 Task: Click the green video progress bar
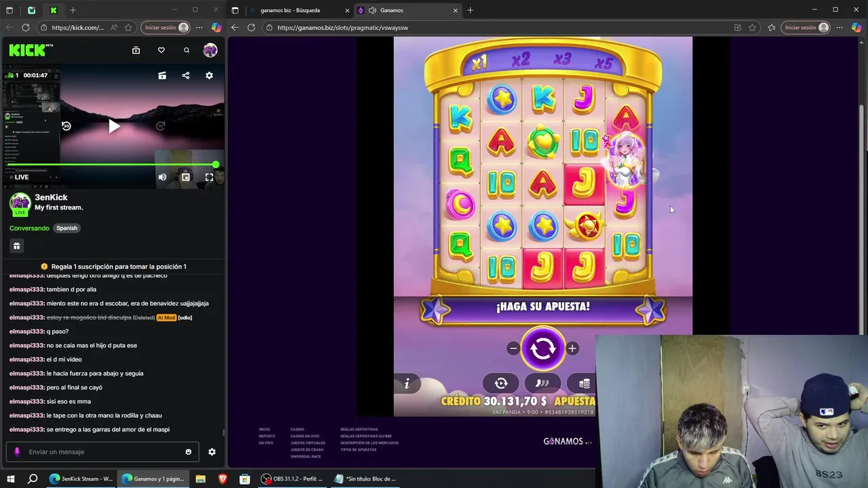pos(112,165)
